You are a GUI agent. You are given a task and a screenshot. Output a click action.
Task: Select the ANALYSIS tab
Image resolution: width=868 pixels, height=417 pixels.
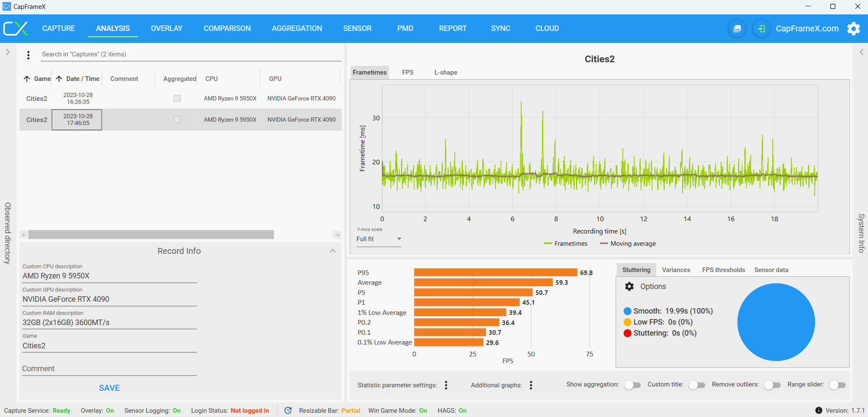pos(113,28)
